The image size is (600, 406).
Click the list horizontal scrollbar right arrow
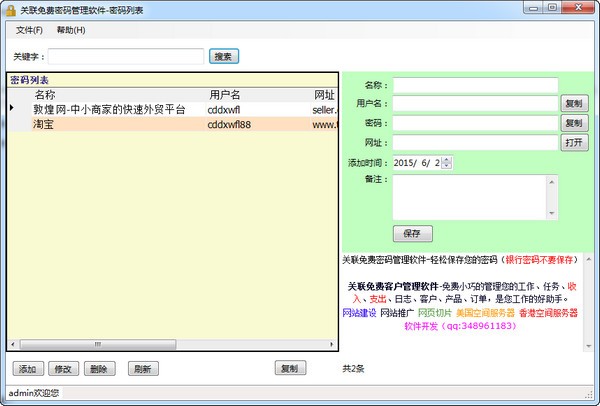pyautogui.click(x=331, y=344)
